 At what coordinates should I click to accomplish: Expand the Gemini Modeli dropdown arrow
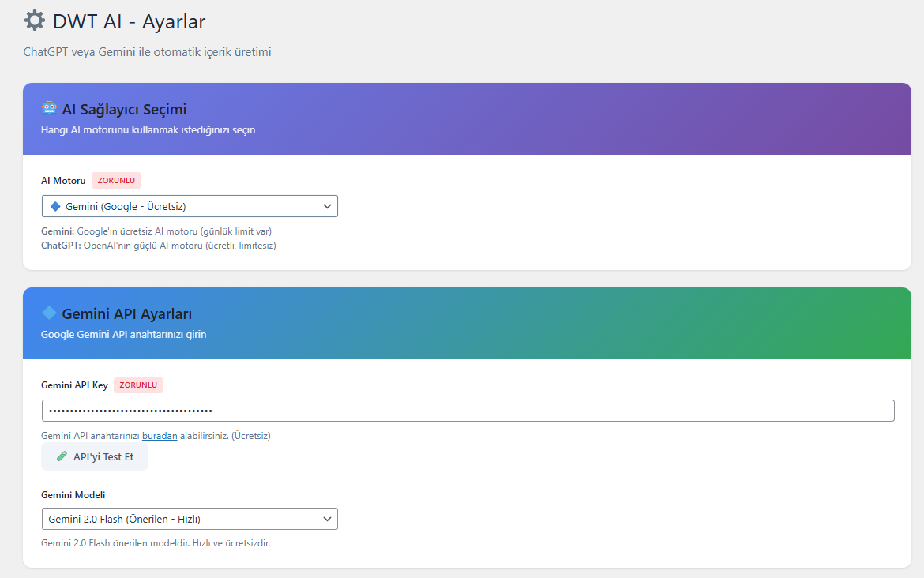coord(327,519)
